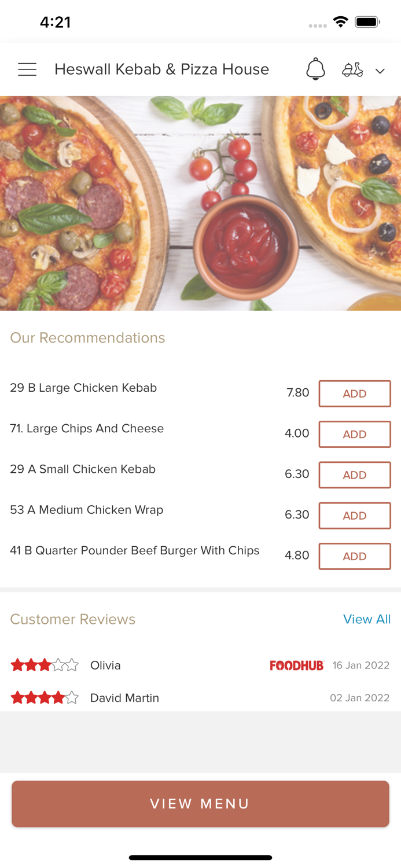Add 71. Large Chips And Cheese
401x868 pixels.
(x=355, y=434)
